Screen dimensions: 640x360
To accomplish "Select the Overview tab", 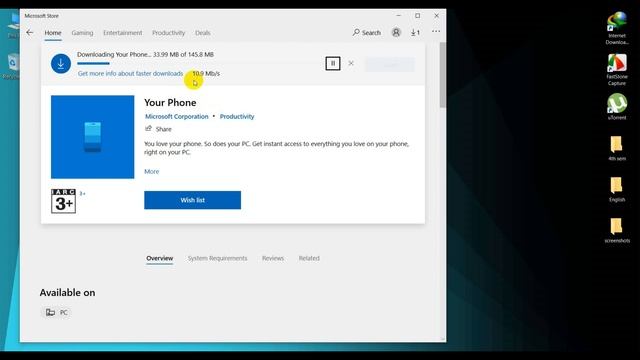I will coord(160,258).
